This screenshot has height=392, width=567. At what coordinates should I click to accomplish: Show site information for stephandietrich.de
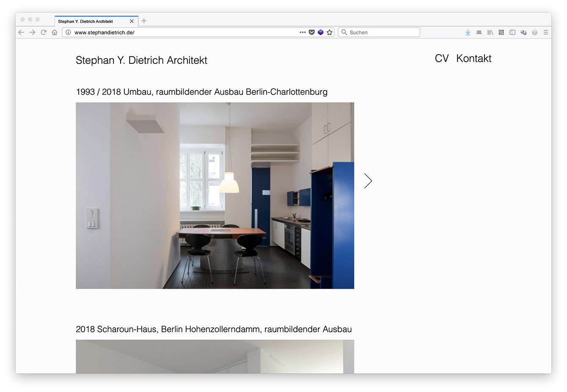[68, 32]
